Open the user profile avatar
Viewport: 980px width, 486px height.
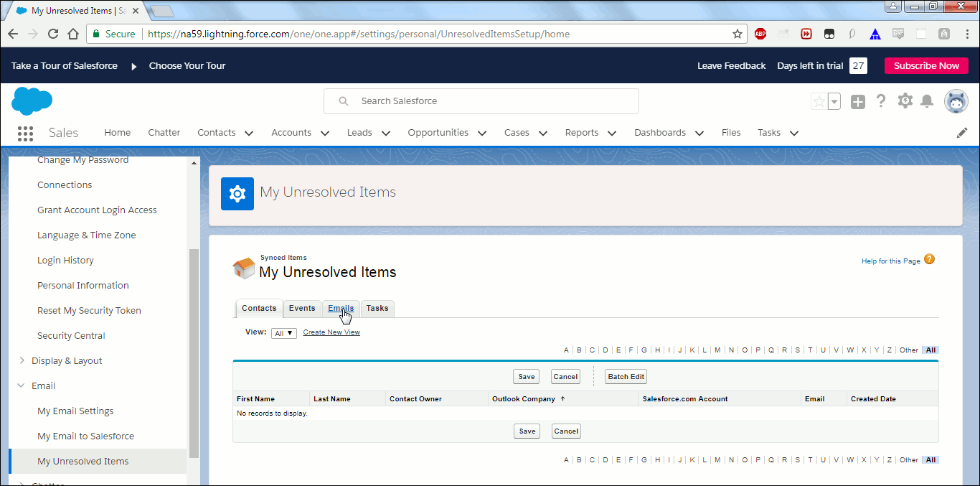click(956, 101)
